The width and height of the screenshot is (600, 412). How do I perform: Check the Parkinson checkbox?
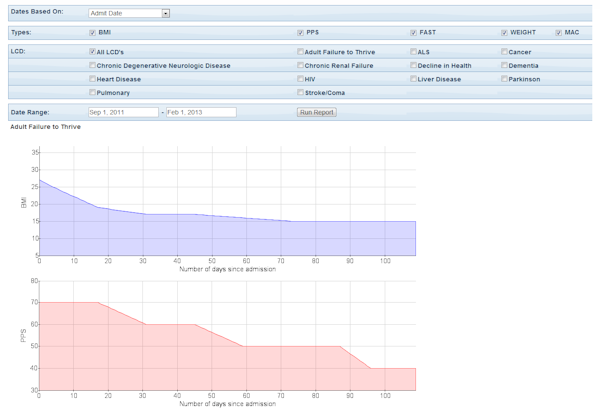(504, 78)
